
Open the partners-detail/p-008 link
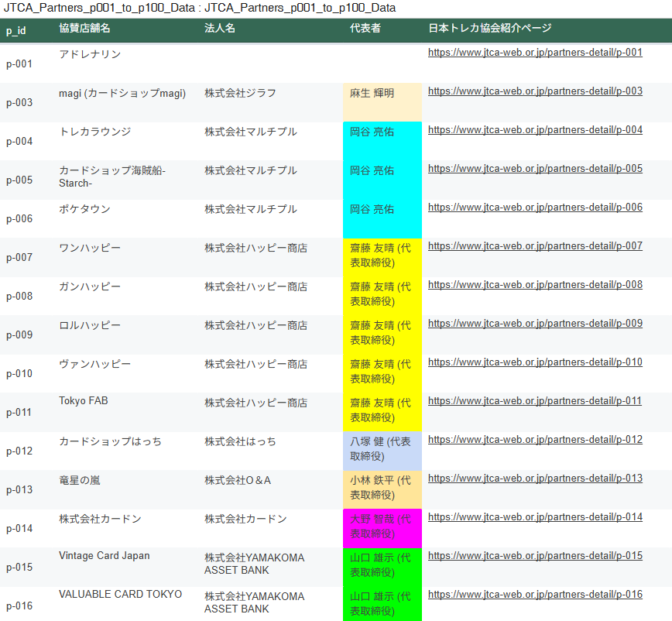(x=535, y=285)
